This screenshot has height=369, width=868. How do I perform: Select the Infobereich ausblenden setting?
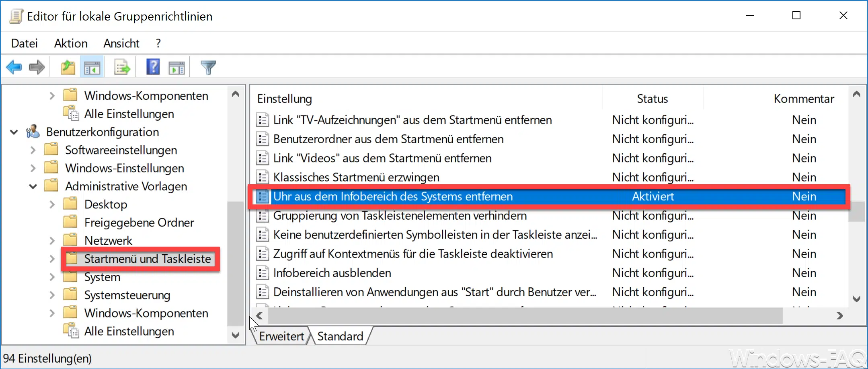[x=332, y=273]
